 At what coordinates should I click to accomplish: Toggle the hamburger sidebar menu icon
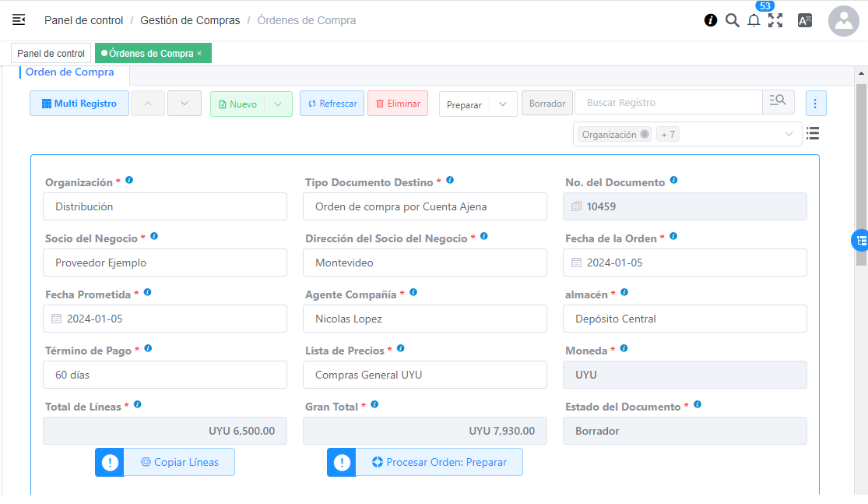click(x=19, y=20)
